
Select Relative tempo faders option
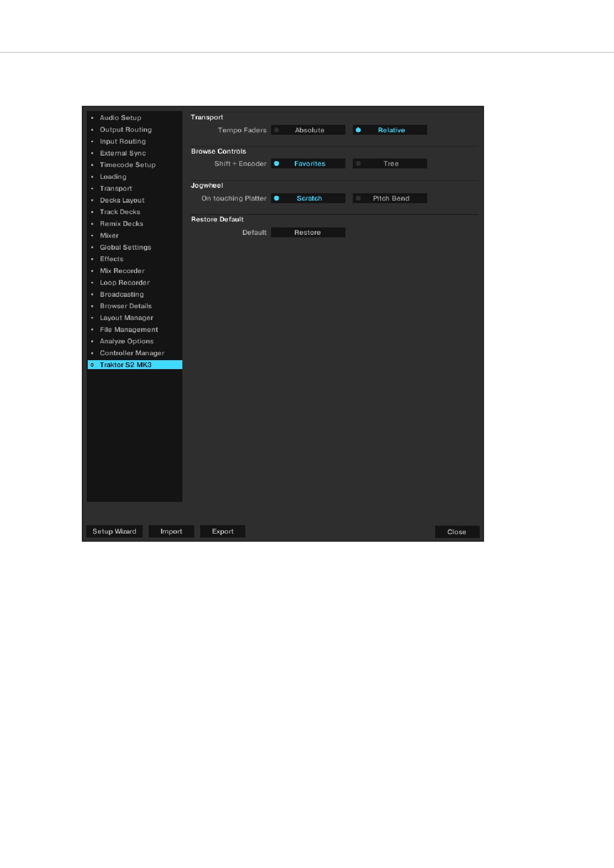click(390, 130)
